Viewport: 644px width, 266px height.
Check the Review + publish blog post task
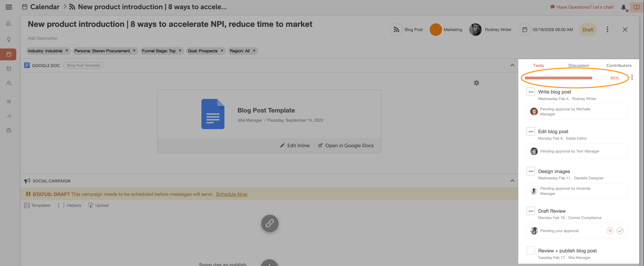click(531, 250)
